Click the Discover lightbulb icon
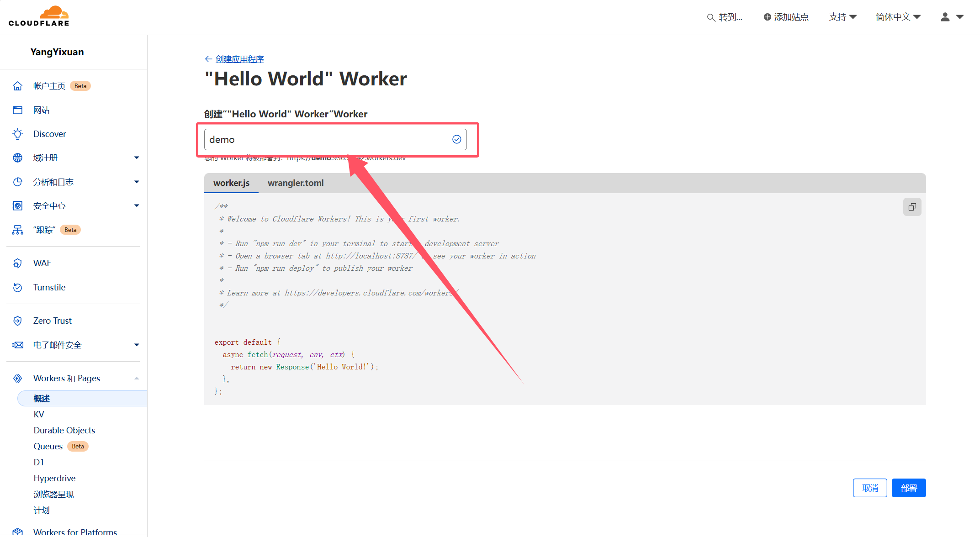Screen dimensions: 980x537 coord(17,134)
